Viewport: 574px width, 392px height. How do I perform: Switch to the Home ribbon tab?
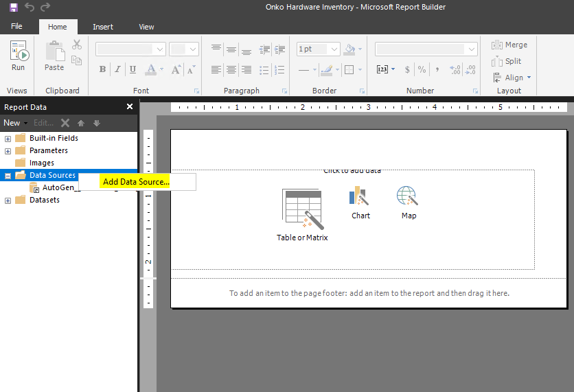[x=58, y=27]
